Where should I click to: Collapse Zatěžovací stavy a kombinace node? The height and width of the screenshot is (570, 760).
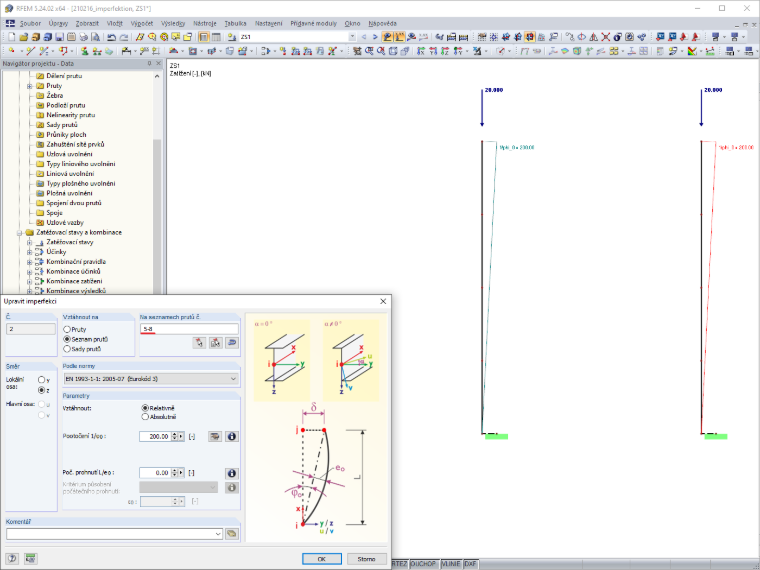(x=20, y=233)
